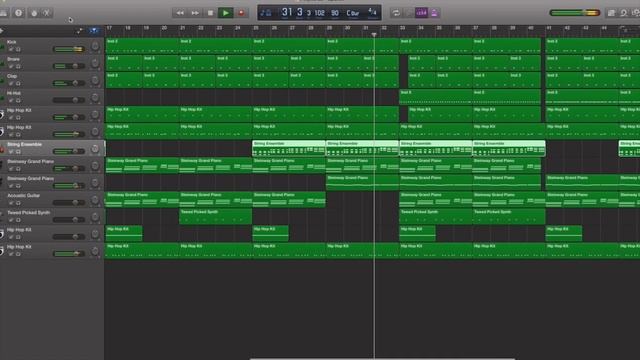Toggle the Cycle loop button
Screen dimensions: 640x360
point(396,13)
